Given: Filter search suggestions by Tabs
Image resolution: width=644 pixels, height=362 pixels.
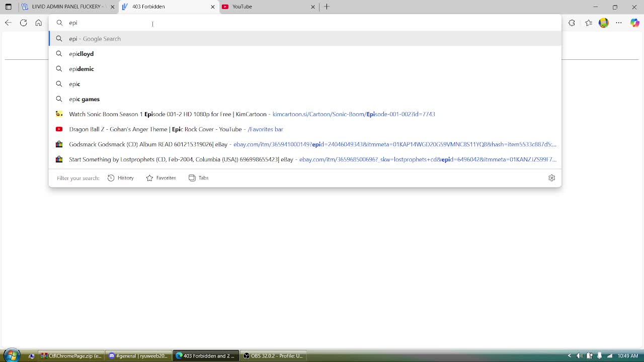Looking at the screenshot, I should click(x=198, y=177).
